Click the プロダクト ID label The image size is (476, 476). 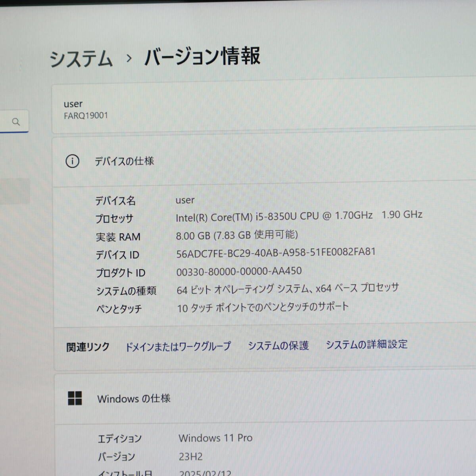pos(121,273)
